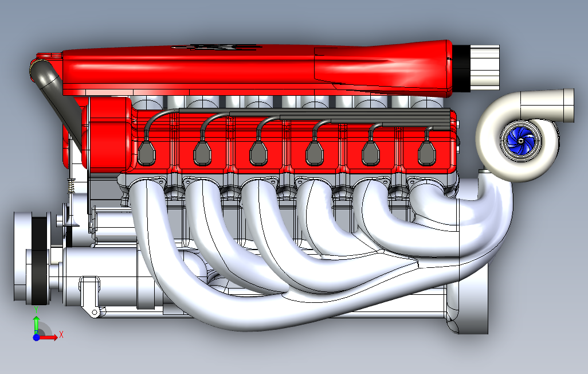
Task: Click the blue Z axis ball of the triad
Action: (x=36, y=337)
